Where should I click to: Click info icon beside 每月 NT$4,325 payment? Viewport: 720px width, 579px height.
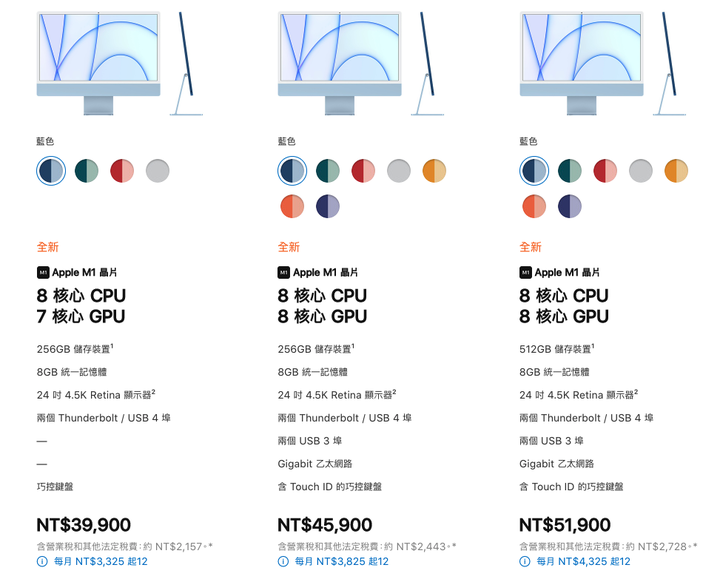pos(525,562)
